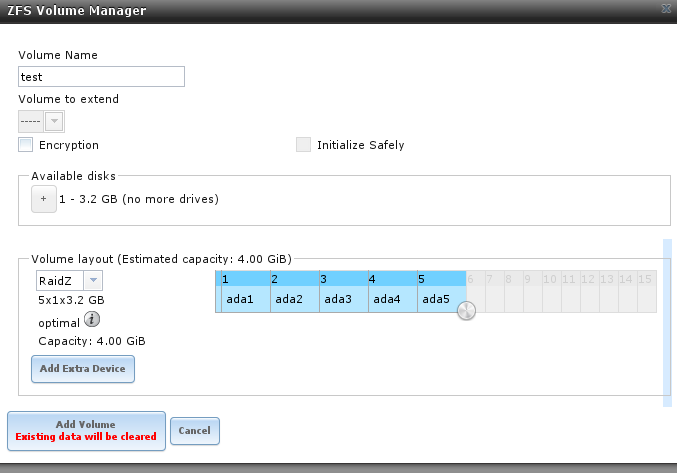This screenshot has height=473, width=677.
Task: Click the vertical scrollbar beside Volume layout
Action: point(668,323)
